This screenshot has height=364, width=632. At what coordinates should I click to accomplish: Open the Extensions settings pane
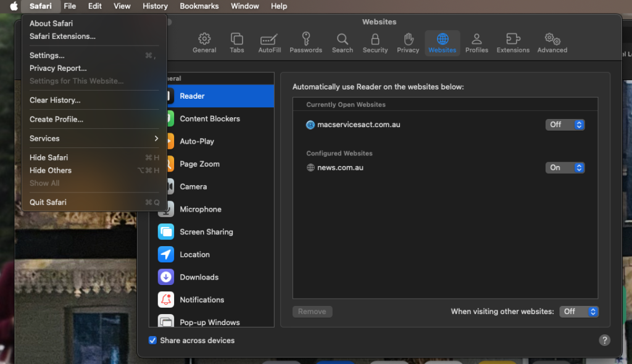(513, 43)
